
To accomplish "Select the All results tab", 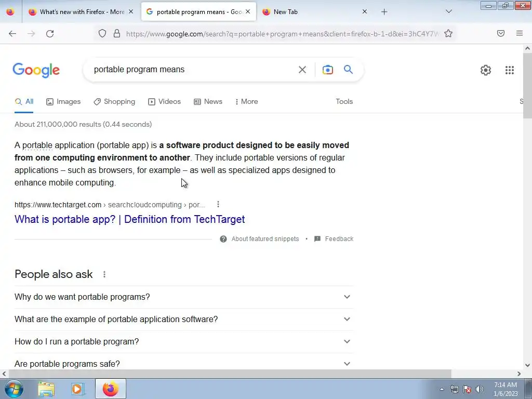I will coord(24,101).
